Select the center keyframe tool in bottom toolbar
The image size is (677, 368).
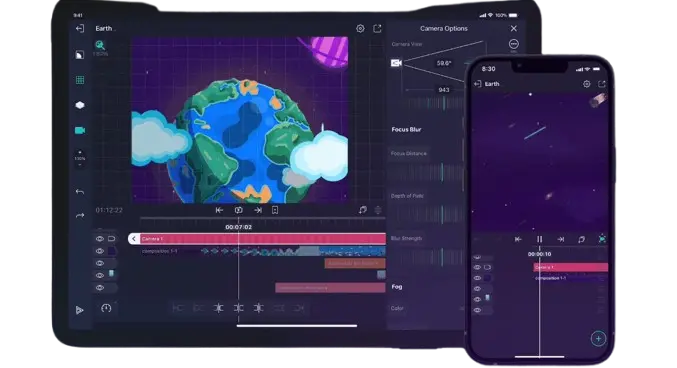coord(238,308)
